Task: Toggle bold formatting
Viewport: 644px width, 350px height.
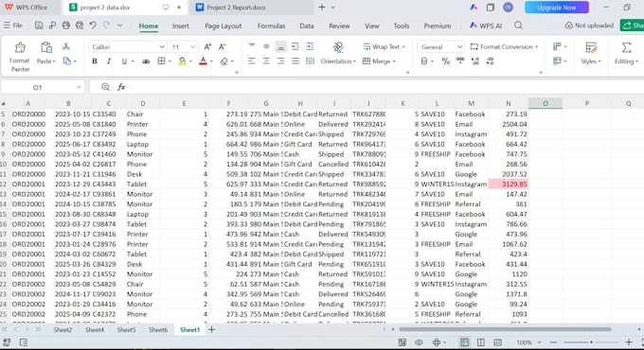Action: coord(95,61)
